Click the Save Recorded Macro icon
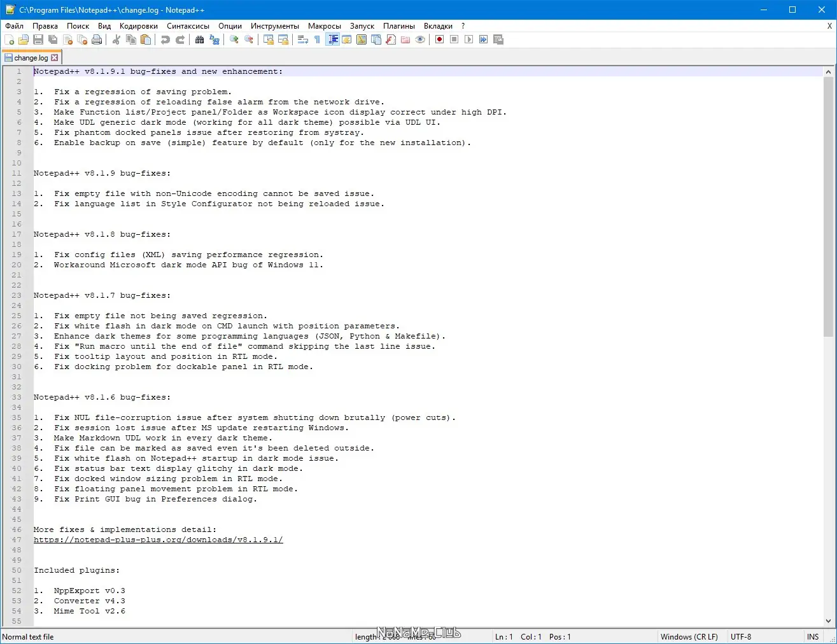Viewport: 837px width, 644px height. point(498,39)
